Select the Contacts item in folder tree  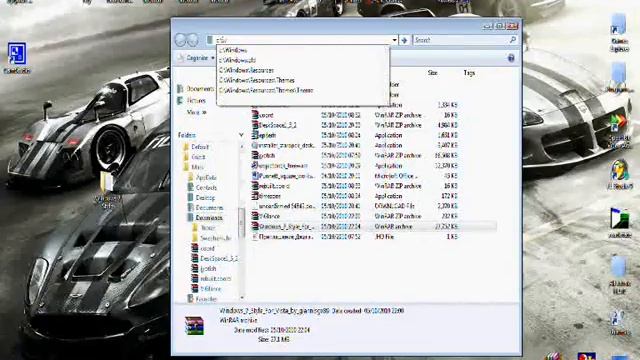[206, 187]
